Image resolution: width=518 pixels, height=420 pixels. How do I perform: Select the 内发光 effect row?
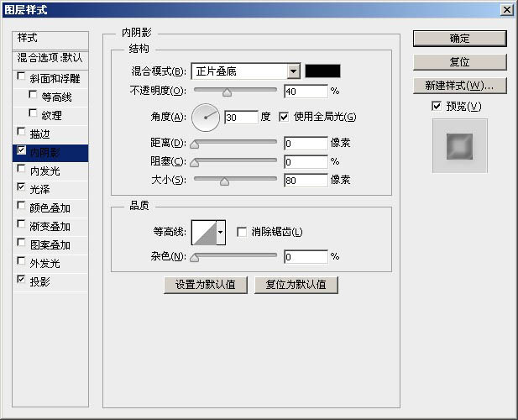click(50, 171)
